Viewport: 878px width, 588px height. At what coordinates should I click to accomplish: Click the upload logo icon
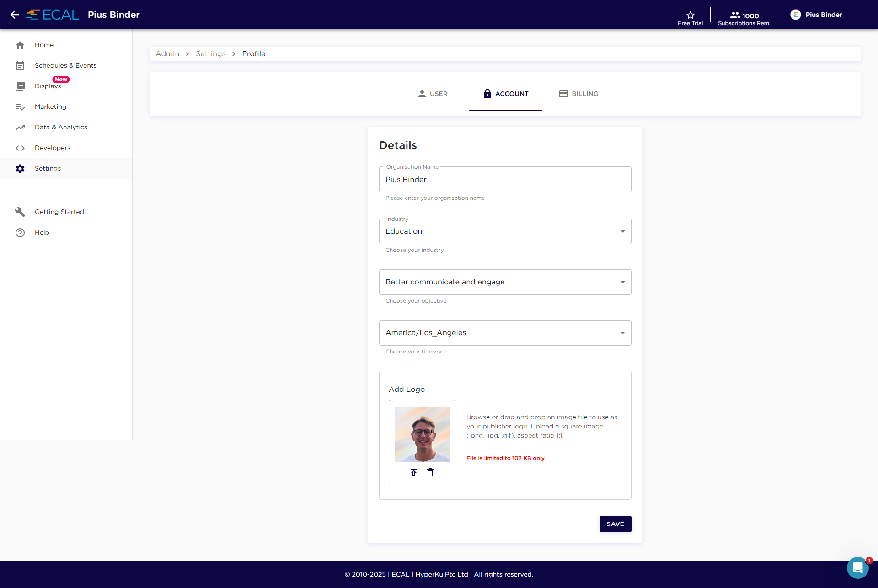click(414, 472)
